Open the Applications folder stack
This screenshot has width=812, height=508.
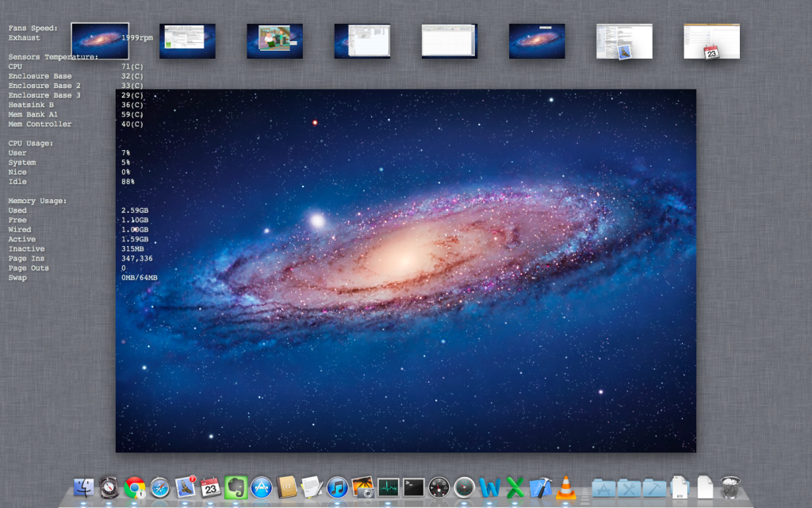[x=603, y=488]
